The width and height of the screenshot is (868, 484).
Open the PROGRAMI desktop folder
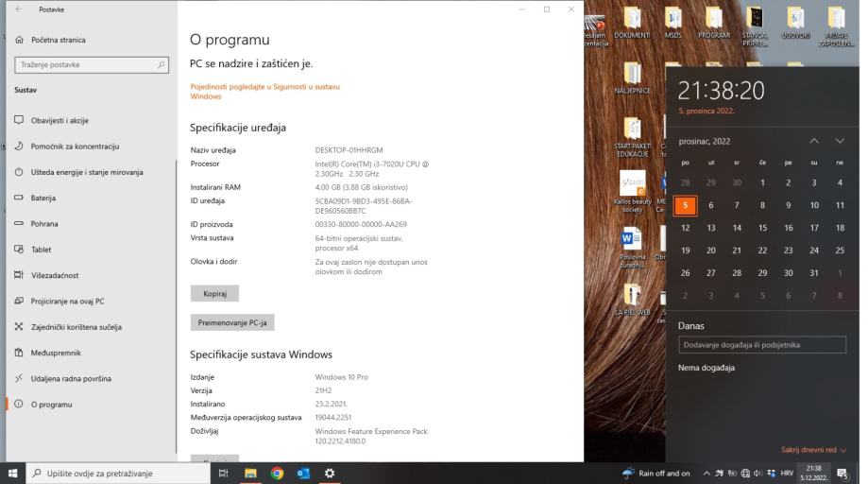[x=714, y=24]
